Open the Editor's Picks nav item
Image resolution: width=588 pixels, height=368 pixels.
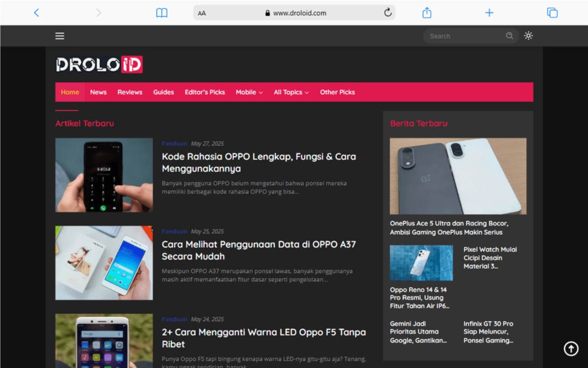point(205,92)
